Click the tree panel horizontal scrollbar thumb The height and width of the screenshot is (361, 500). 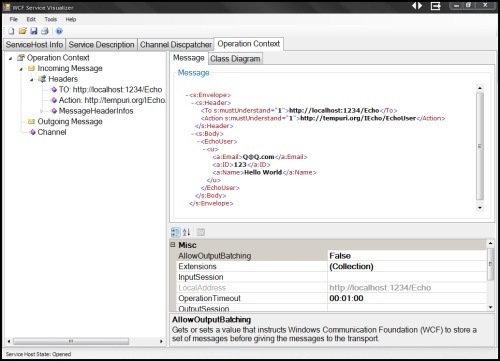pyautogui.click(x=71, y=341)
